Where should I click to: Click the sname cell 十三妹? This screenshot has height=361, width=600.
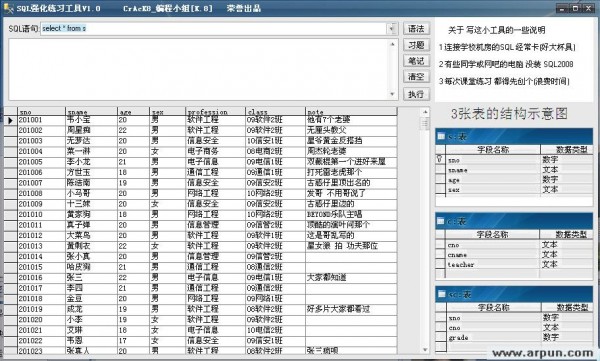[91, 204]
